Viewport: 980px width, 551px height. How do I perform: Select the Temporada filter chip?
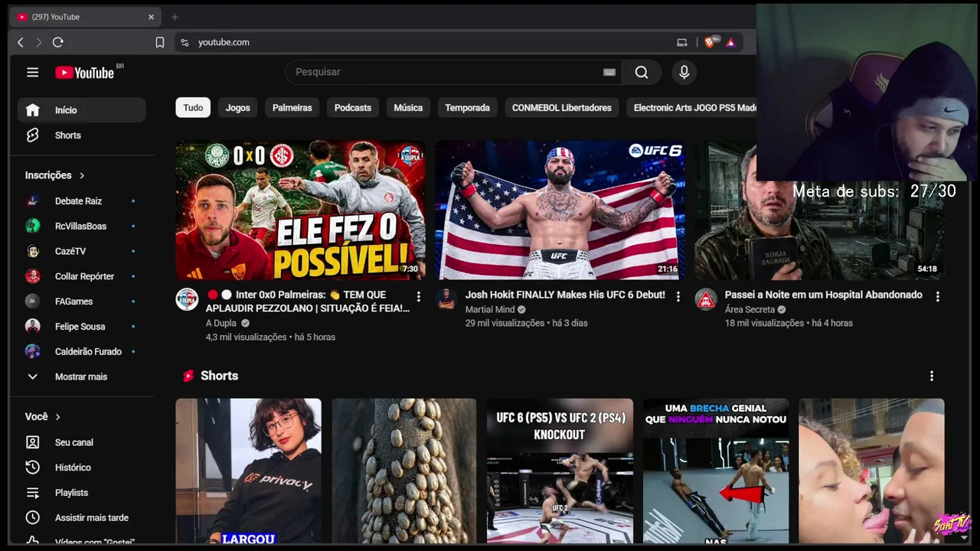[467, 108]
